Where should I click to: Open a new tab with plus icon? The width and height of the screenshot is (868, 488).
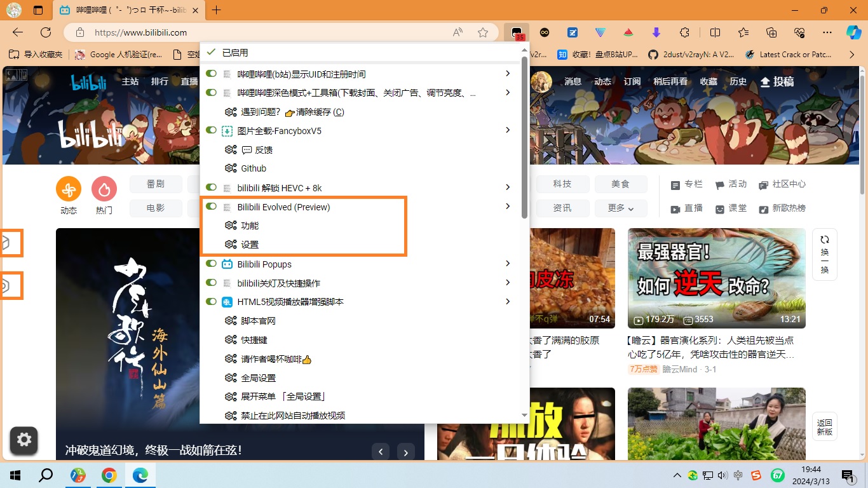pos(217,10)
